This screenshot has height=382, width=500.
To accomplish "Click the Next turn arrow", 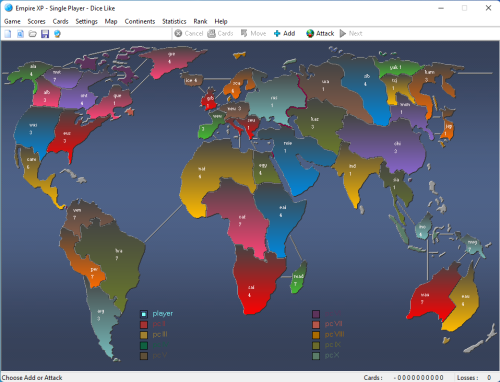I will [x=351, y=33].
